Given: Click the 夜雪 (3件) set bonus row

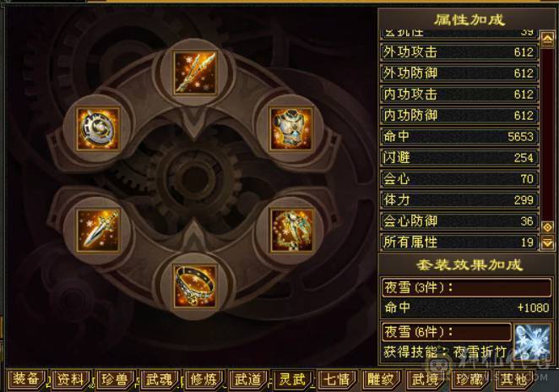Looking at the screenshot, I should point(467,287).
